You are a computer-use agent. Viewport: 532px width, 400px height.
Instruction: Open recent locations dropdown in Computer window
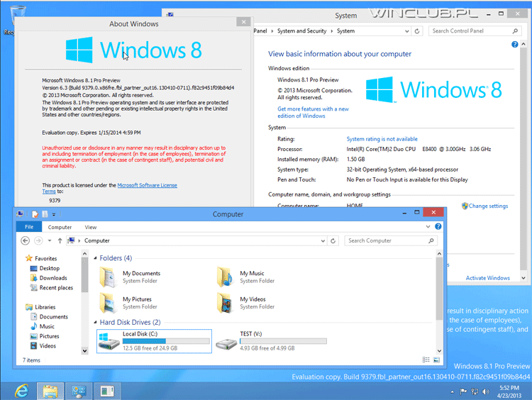click(50, 240)
